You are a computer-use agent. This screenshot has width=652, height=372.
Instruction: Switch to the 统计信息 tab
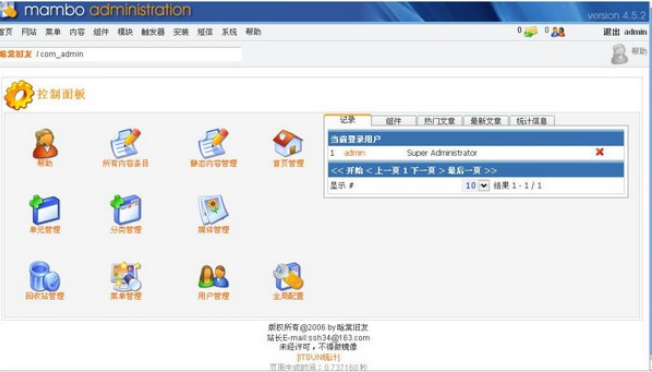click(532, 121)
